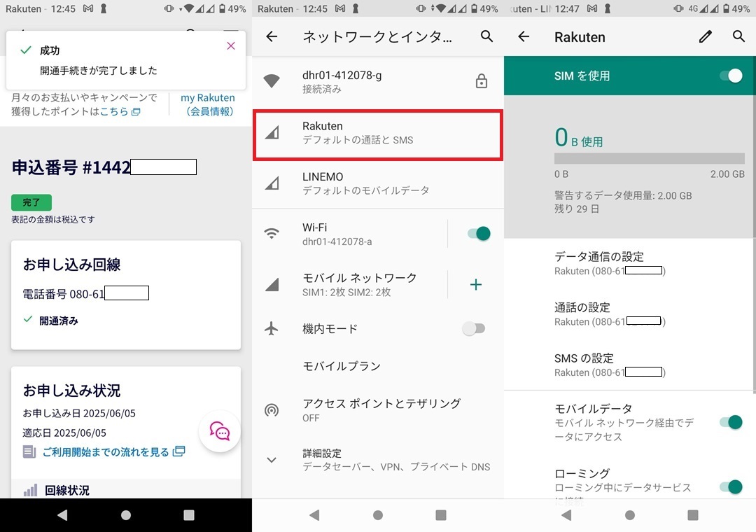
Task: Toggle the SIM を使用 switch
Action: (731, 76)
